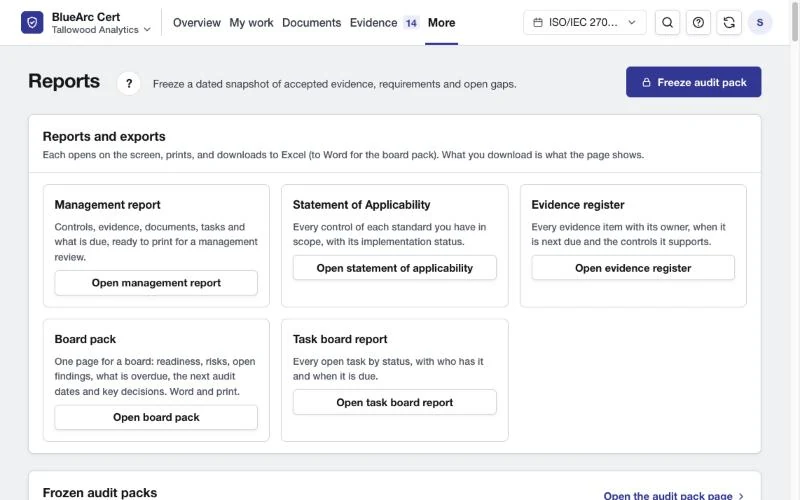Click Open statement of applicability
The width and height of the screenshot is (800, 500).
click(x=394, y=268)
